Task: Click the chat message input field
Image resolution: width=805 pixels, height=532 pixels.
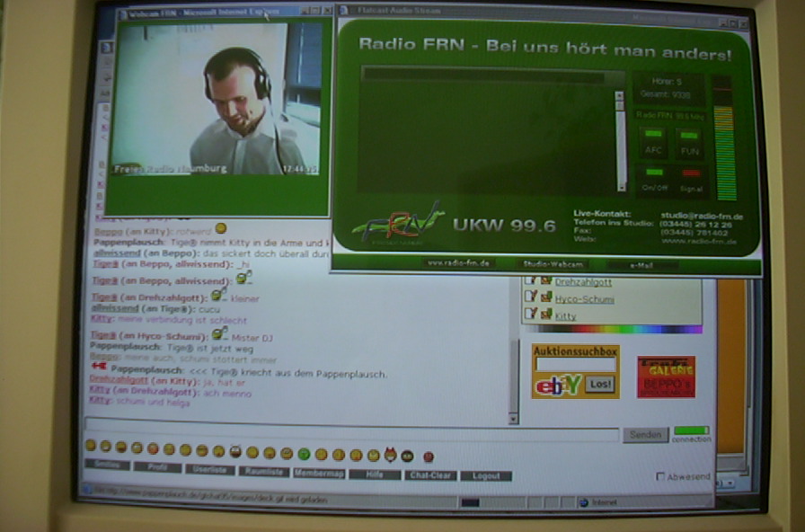Action: 350,435
